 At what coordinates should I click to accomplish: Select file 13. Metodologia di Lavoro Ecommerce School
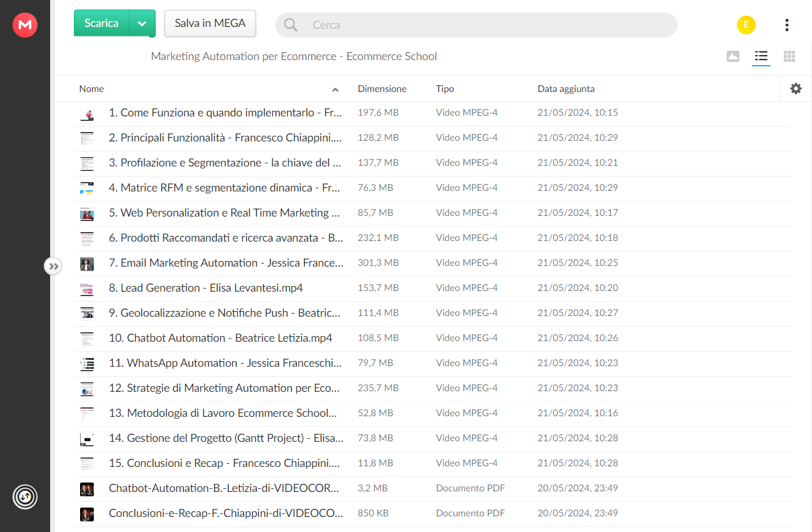pos(433,414)
